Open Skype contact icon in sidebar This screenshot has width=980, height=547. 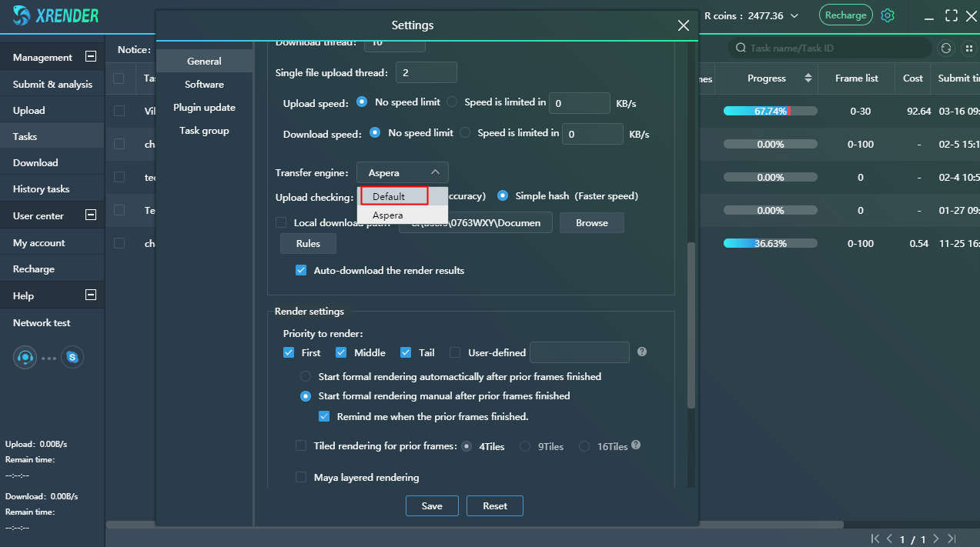(72, 357)
